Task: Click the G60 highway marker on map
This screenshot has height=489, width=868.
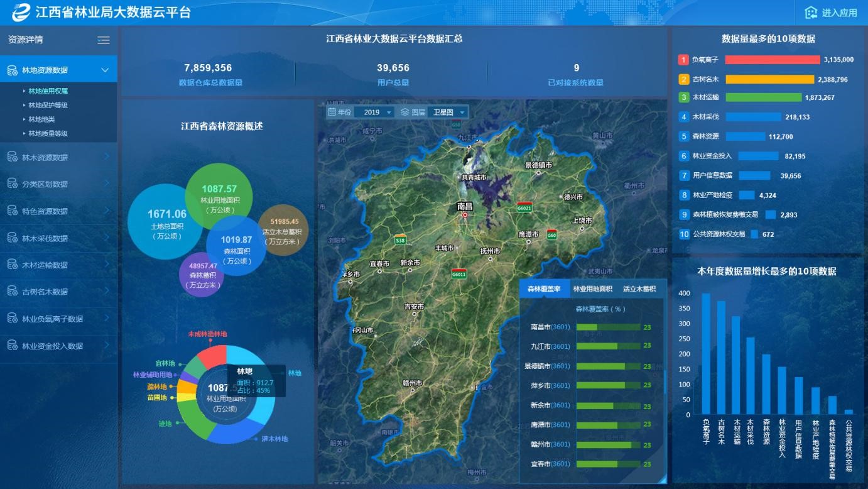Action: 552,234
